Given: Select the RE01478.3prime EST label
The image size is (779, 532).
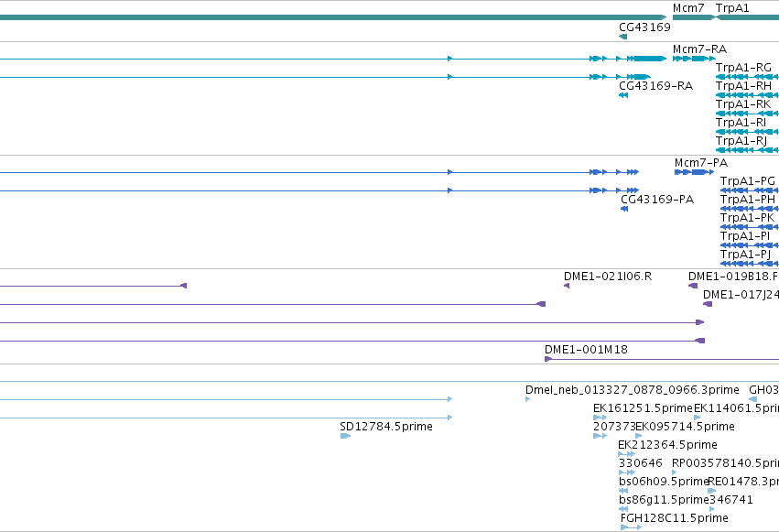Looking at the screenshot, I should coord(743,483).
